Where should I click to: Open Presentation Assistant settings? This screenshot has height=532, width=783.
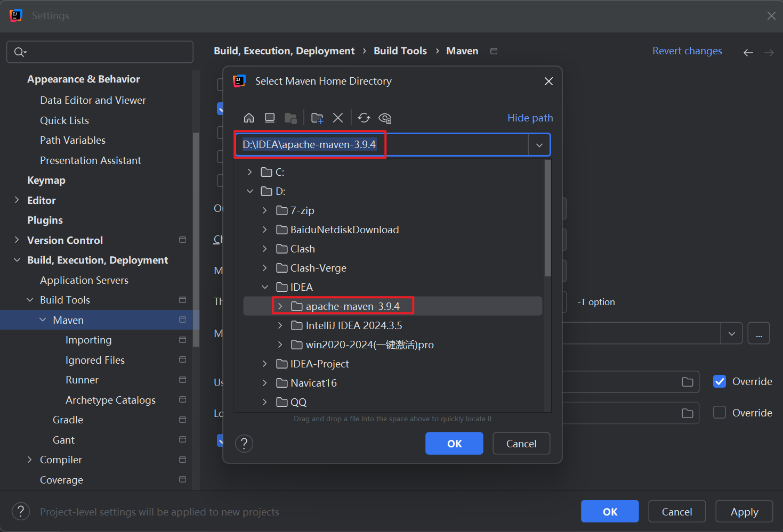(91, 160)
